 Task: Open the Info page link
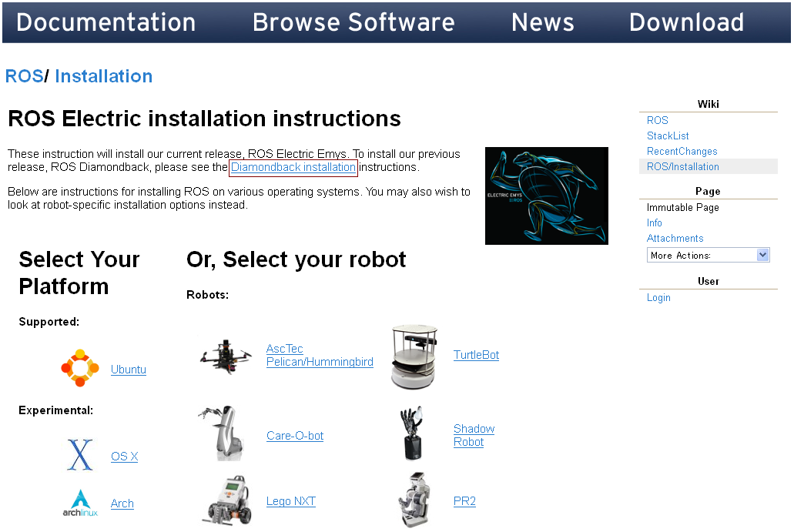(655, 223)
